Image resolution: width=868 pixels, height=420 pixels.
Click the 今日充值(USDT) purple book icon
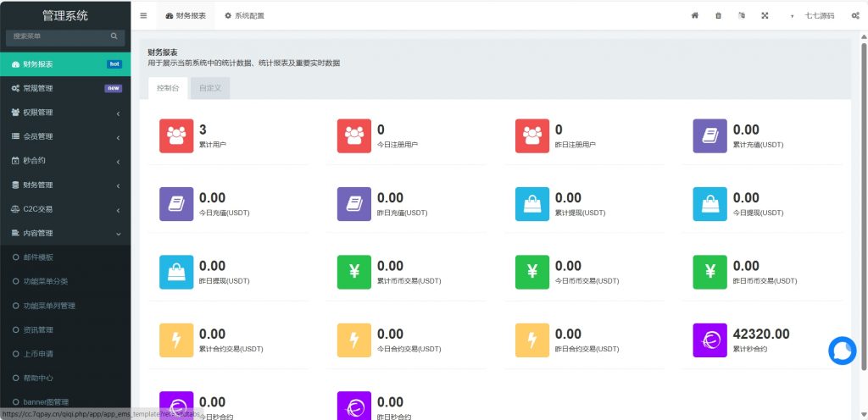click(176, 204)
